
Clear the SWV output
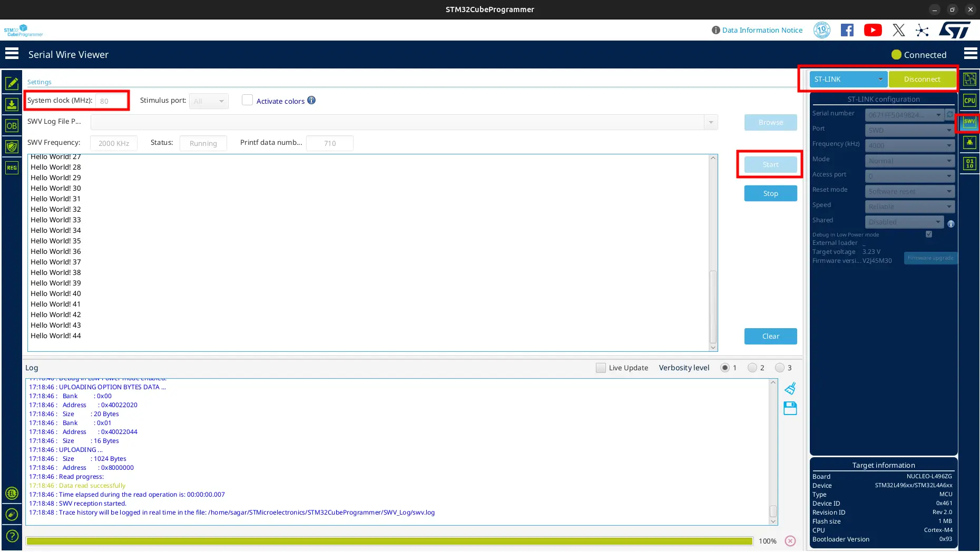click(770, 336)
